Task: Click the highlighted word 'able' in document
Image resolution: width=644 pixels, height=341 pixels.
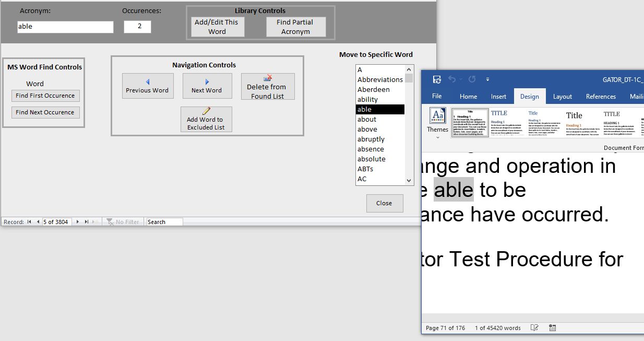Action: 454,190
